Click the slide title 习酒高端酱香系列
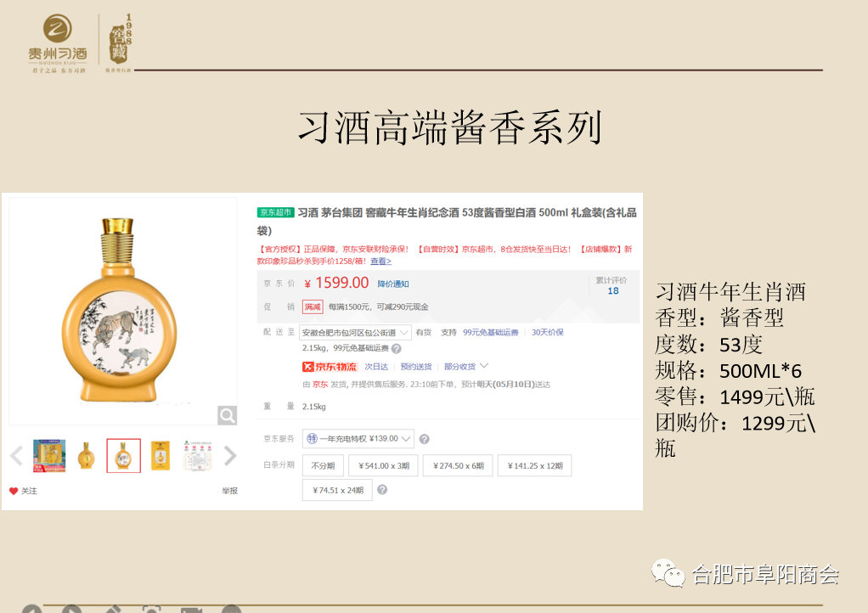The image size is (868, 613). point(449,128)
